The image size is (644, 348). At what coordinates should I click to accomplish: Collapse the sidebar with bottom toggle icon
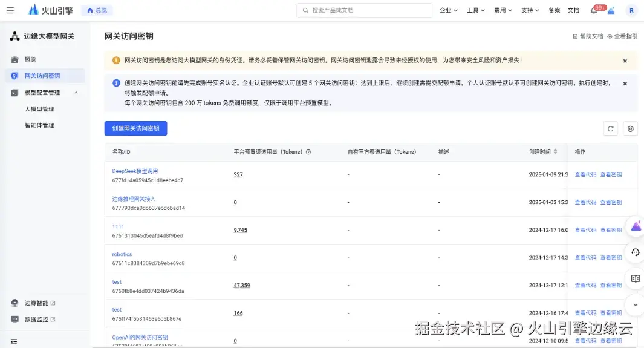(14, 341)
